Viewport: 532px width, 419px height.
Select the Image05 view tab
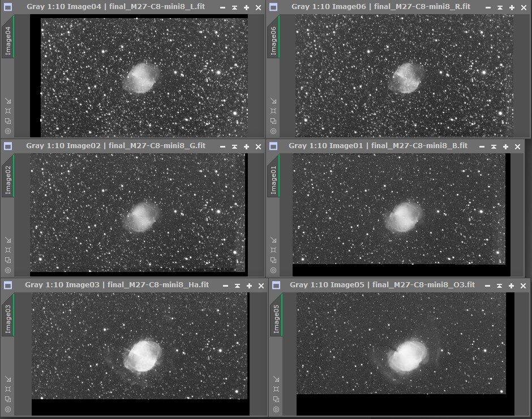(276, 315)
